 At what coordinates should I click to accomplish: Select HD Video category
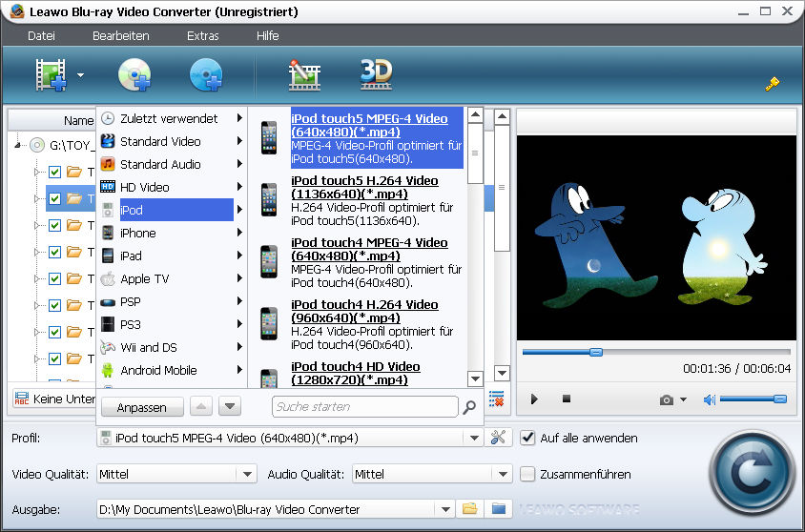(172, 187)
